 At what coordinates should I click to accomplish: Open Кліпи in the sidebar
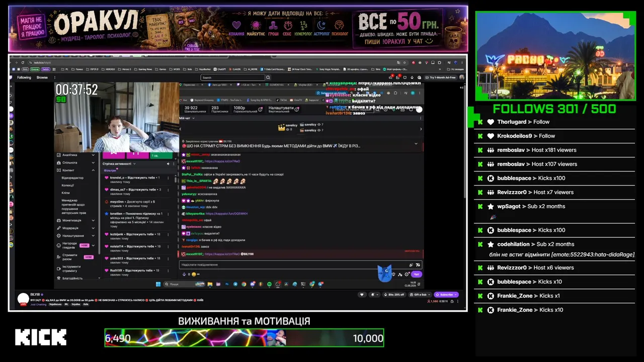click(x=66, y=193)
